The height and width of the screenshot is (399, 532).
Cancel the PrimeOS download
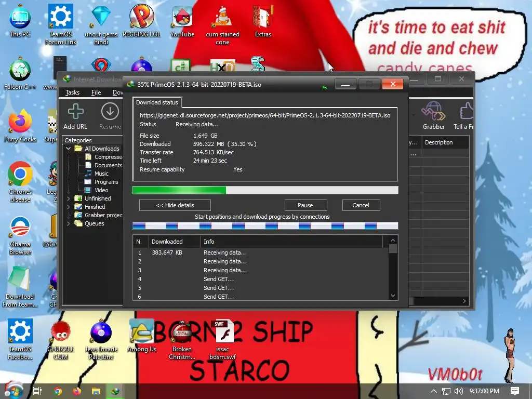[x=361, y=205]
